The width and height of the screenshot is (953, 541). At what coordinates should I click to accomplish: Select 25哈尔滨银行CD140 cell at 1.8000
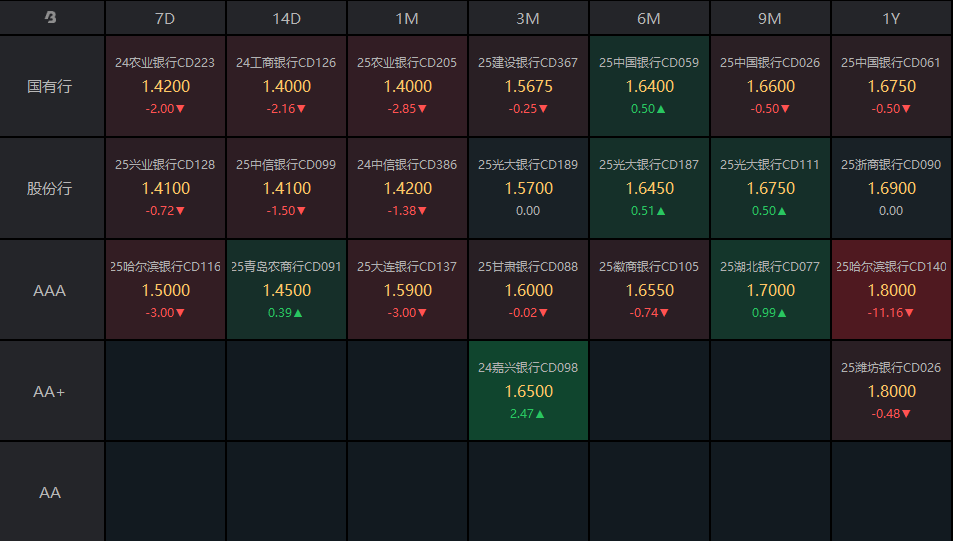[x=891, y=290]
